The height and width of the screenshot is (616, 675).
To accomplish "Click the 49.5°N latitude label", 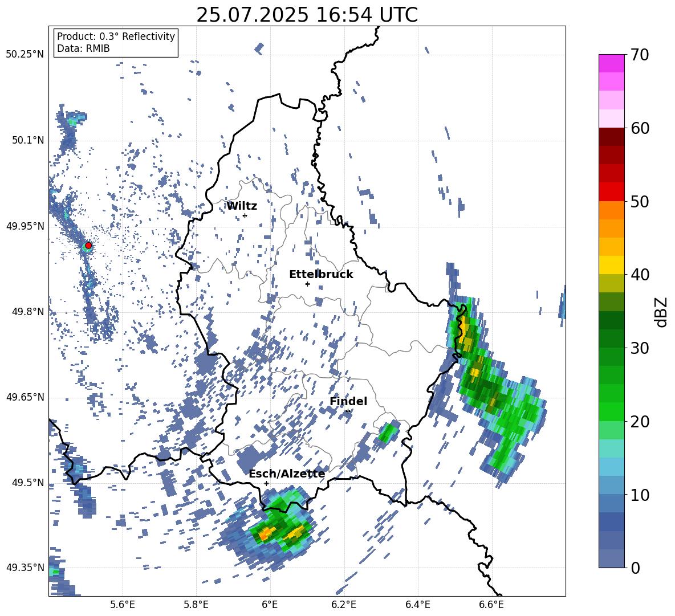I will click(x=29, y=483).
